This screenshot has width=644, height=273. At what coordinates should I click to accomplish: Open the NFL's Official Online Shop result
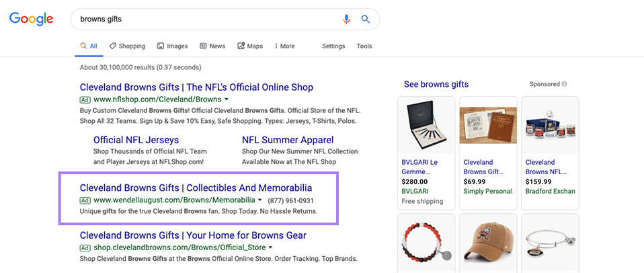coord(196,87)
